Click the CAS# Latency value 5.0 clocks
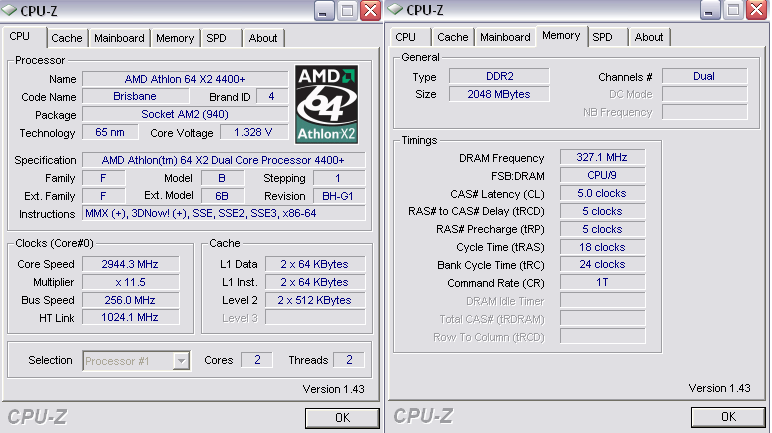Viewport: 772px width, 433px height. [x=602, y=193]
